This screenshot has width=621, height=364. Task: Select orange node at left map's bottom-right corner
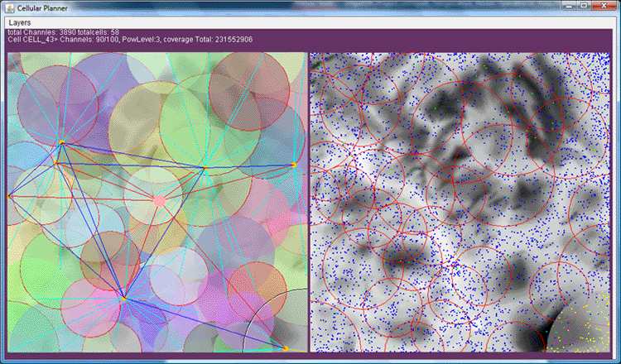[285, 348]
